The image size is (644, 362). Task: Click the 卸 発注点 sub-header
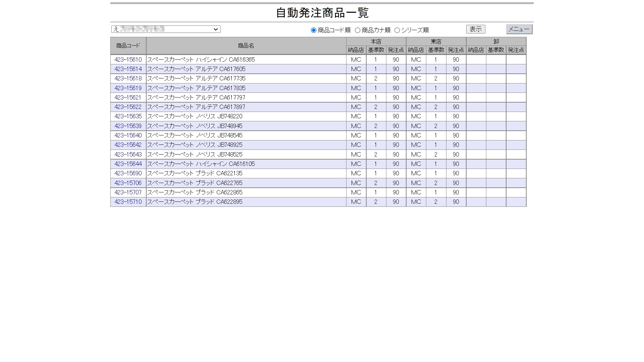click(x=516, y=50)
